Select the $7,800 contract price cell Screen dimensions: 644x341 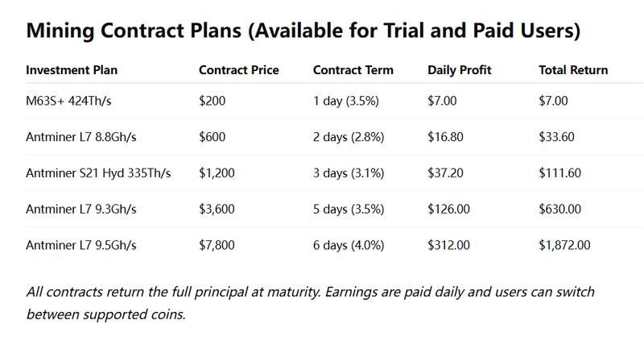tap(217, 244)
